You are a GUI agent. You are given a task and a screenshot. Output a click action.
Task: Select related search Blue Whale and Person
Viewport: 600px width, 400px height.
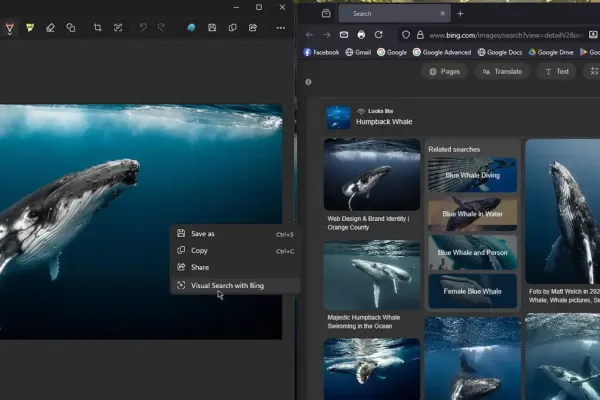coord(473,253)
